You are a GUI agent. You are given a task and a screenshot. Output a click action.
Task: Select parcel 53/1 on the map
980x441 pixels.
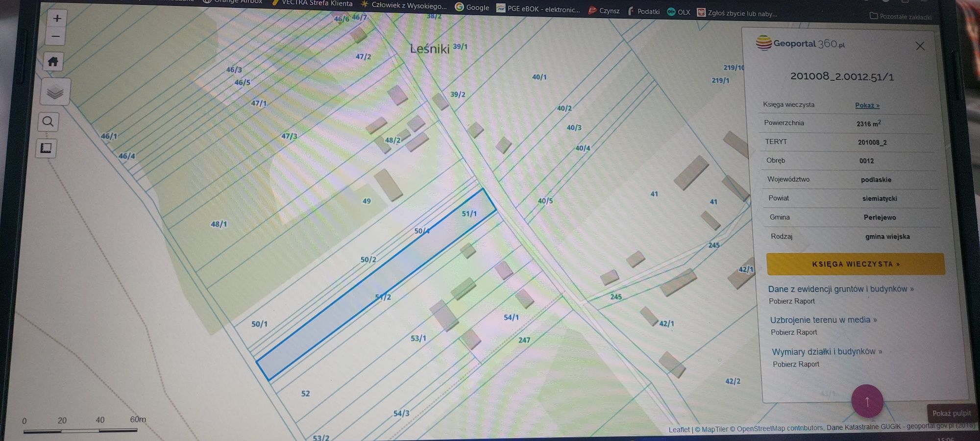[418, 338]
